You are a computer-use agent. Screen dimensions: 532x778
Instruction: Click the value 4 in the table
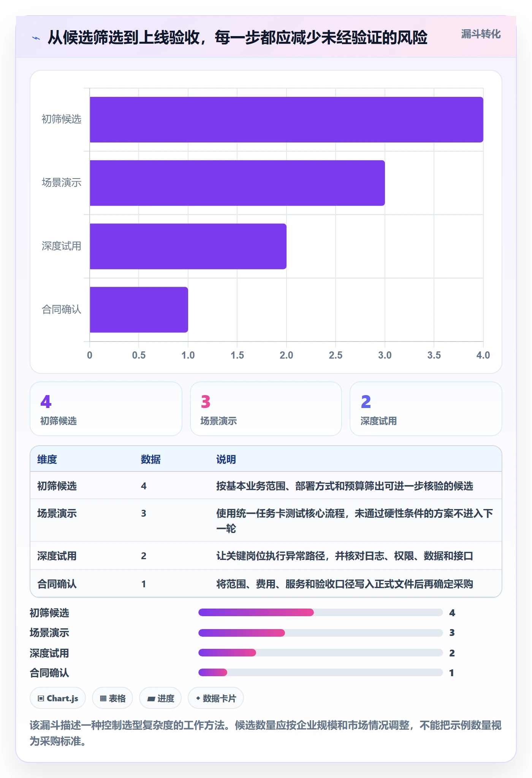coord(144,486)
